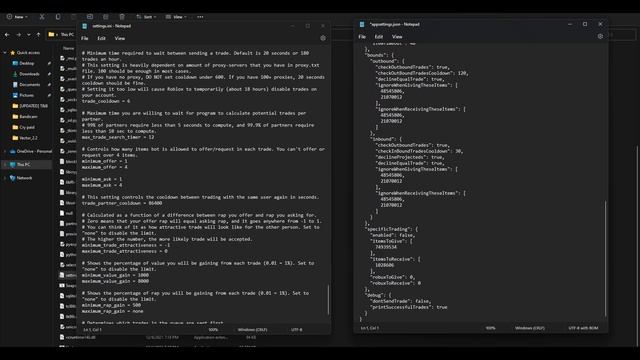Screen dimensions: 640x360
Task: Click the 'maximum_rap_gain = none' line
Action: (112, 311)
